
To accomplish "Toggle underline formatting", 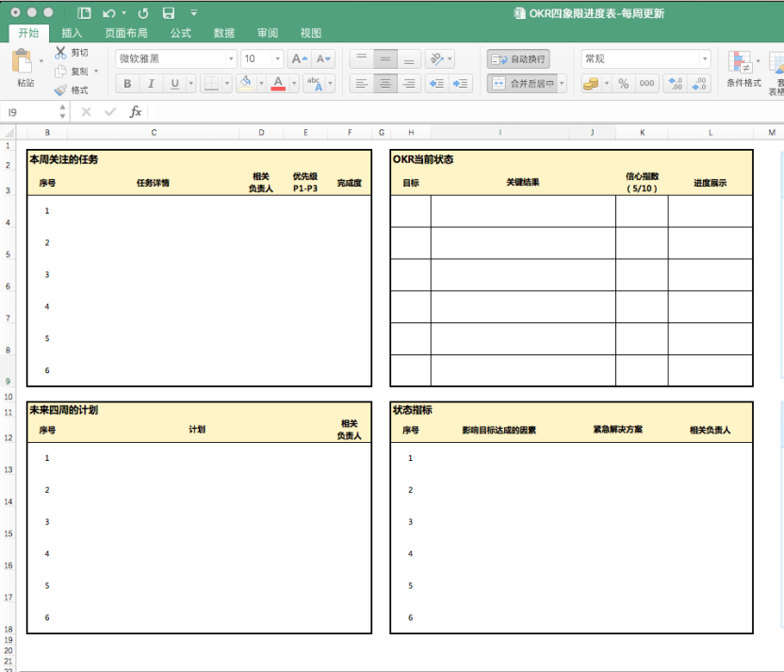I will 174,84.
